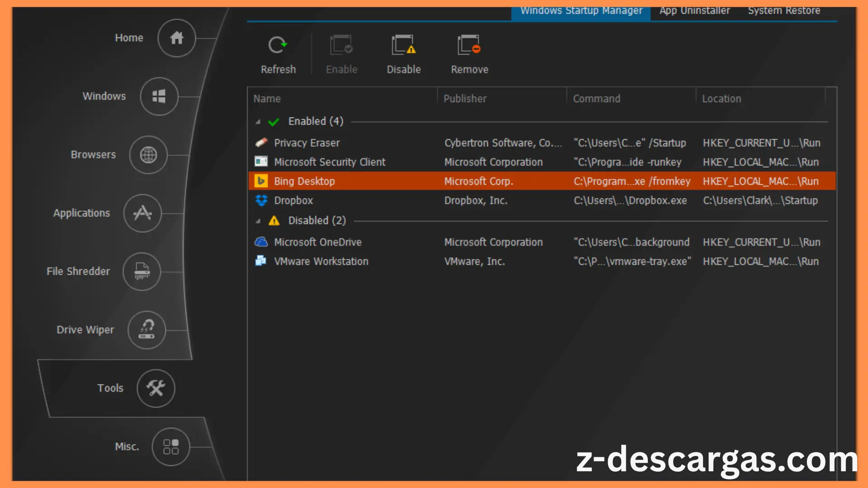Click the Misc. sidebar label
868x488 pixels.
pyautogui.click(x=127, y=446)
